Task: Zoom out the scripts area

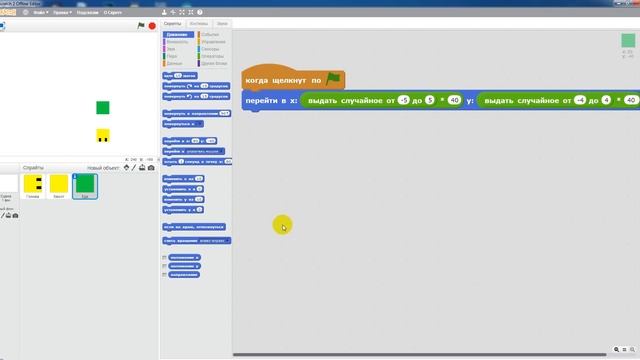Action: (x=616, y=350)
